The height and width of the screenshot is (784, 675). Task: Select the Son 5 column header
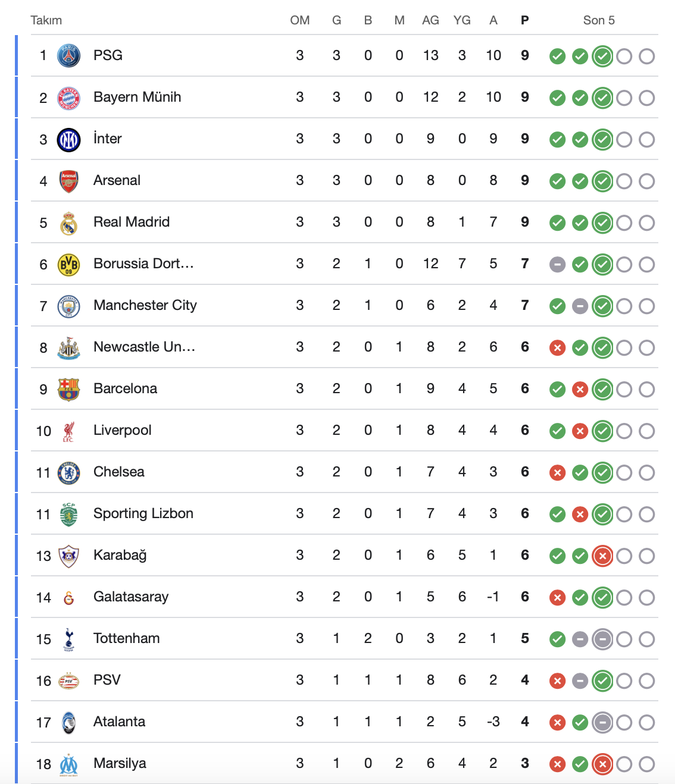[x=599, y=20]
